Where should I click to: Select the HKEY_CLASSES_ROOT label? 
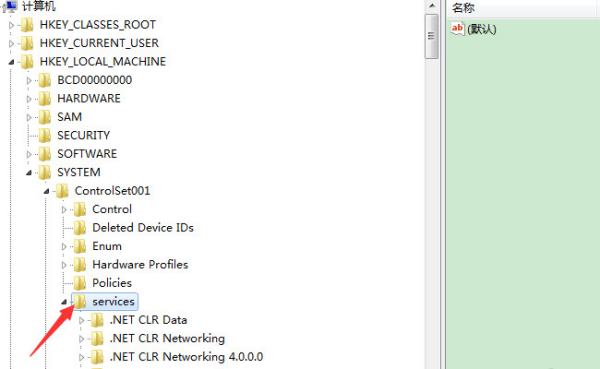point(98,25)
